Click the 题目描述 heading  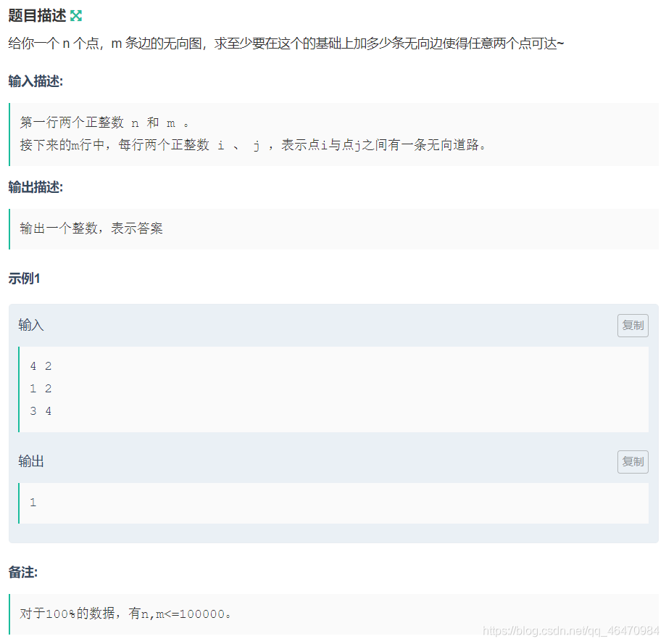[x=37, y=16]
